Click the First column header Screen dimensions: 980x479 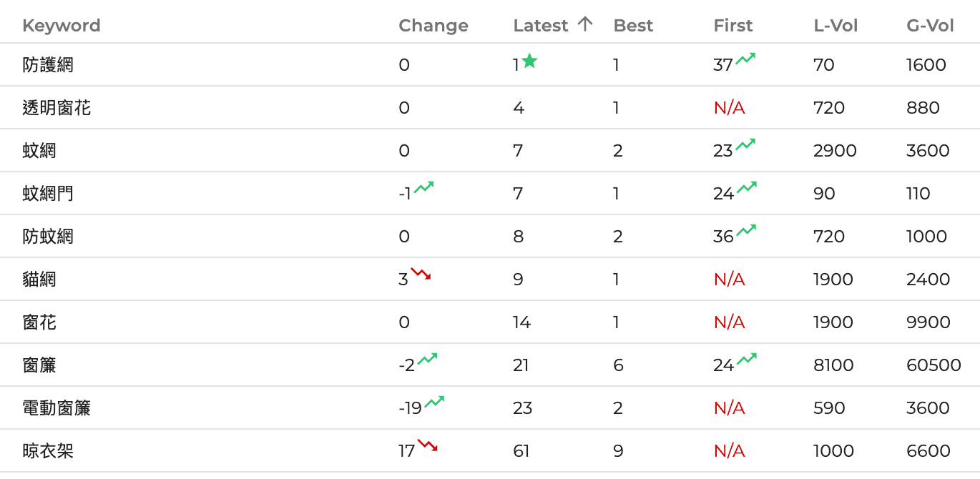click(x=732, y=26)
